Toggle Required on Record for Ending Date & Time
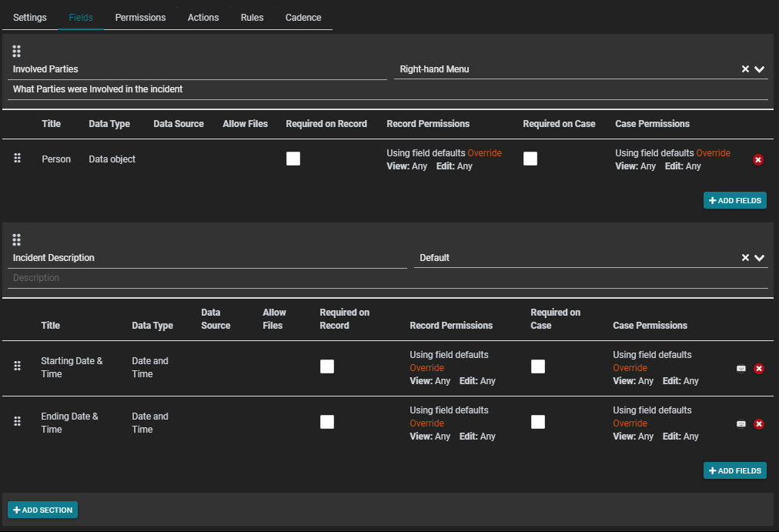Image resolution: width=779 pixels, height=532 pixels. [327, 422]
